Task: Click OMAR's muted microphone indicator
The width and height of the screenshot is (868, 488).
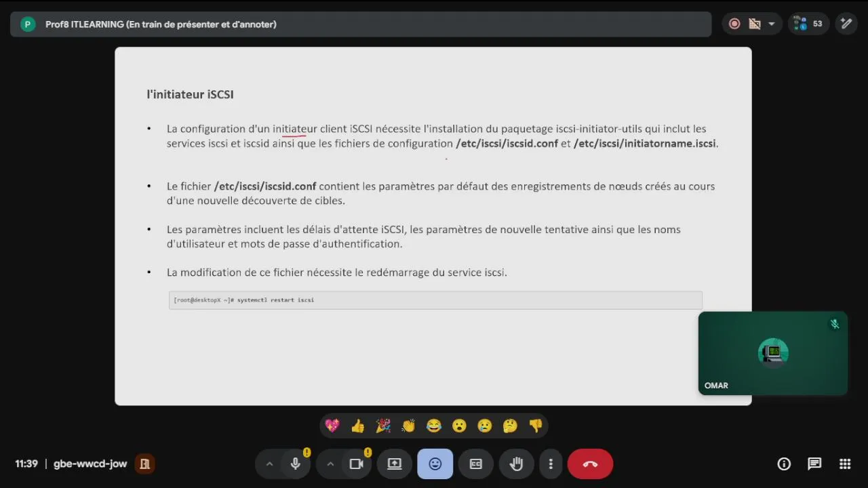Action: [835, 324]
